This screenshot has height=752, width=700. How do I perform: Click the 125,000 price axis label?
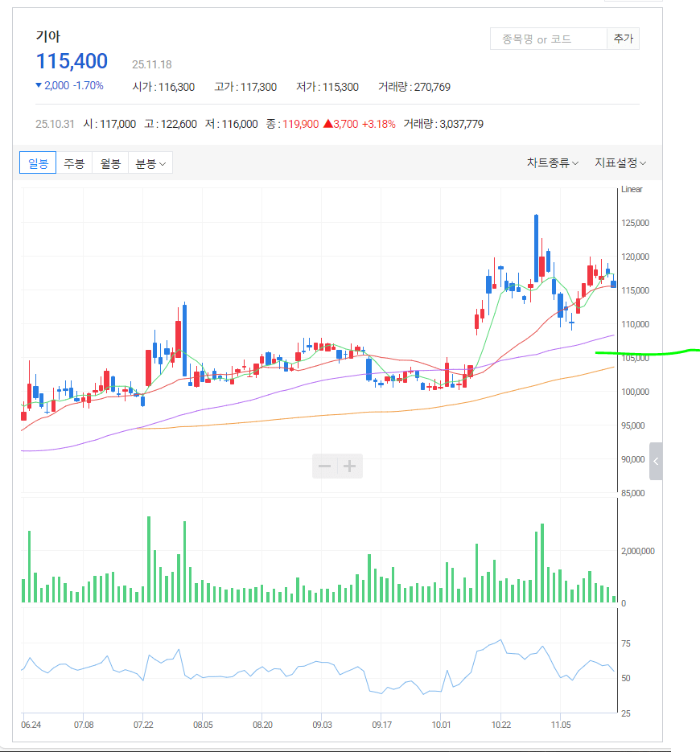pos(635,223)
